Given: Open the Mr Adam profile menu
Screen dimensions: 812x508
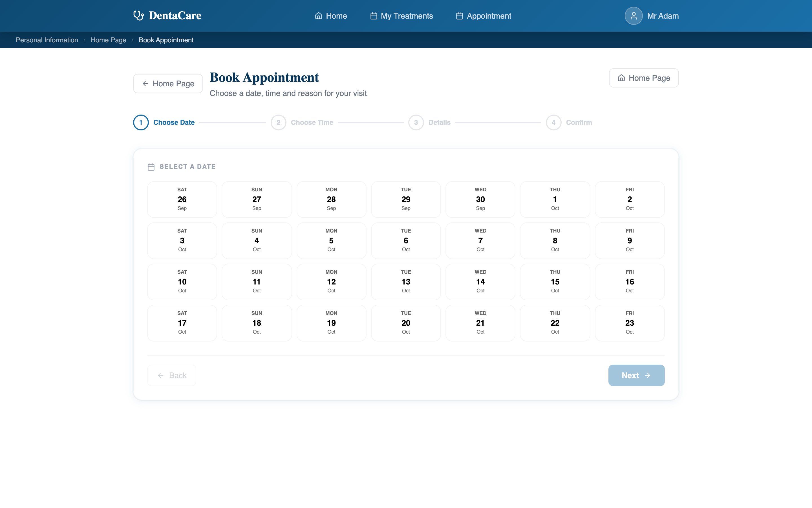Looking at the screenshot, I should 652,16.
